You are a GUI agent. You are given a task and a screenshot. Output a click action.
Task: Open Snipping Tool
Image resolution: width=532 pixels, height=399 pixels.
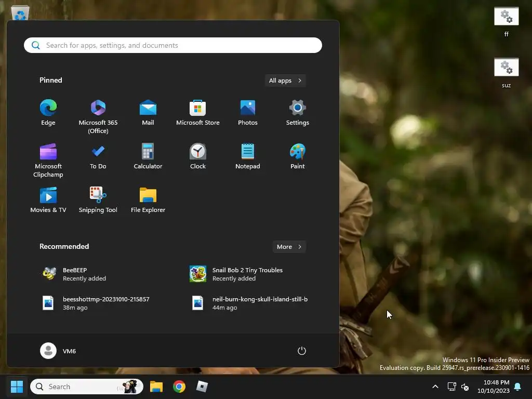(x=98, y=200)
